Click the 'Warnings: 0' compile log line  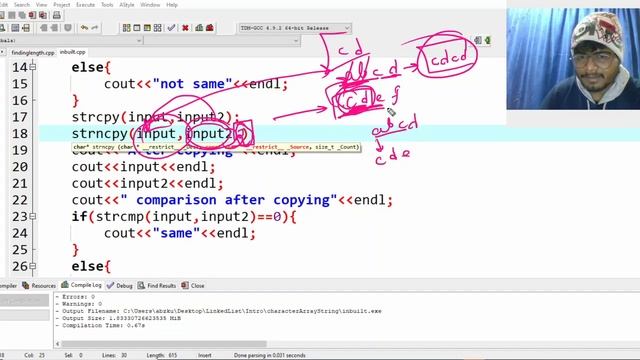[79, 304]
